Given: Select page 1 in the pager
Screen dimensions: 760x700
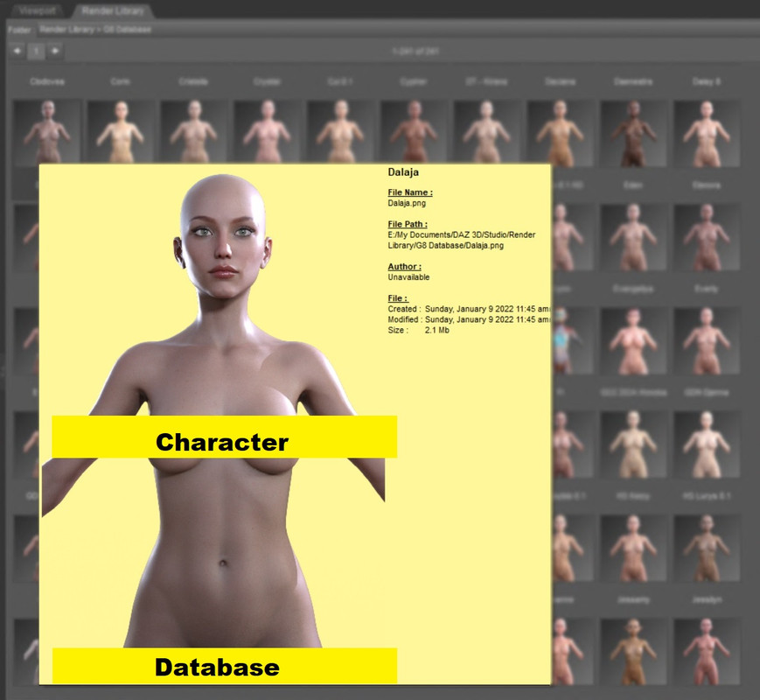Looking at the screenshot, I should click(37, 51).
